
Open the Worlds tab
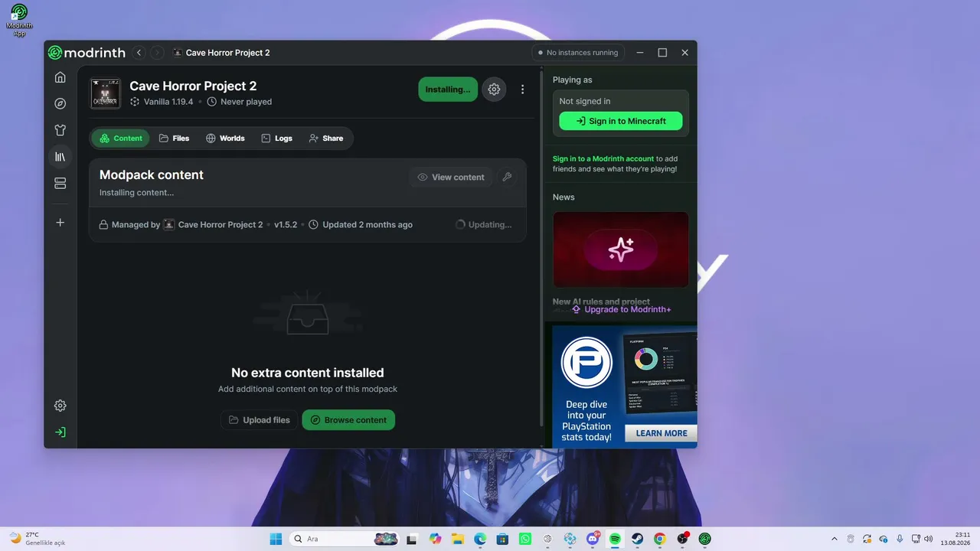pyautogui.click(x=225, y=139)
